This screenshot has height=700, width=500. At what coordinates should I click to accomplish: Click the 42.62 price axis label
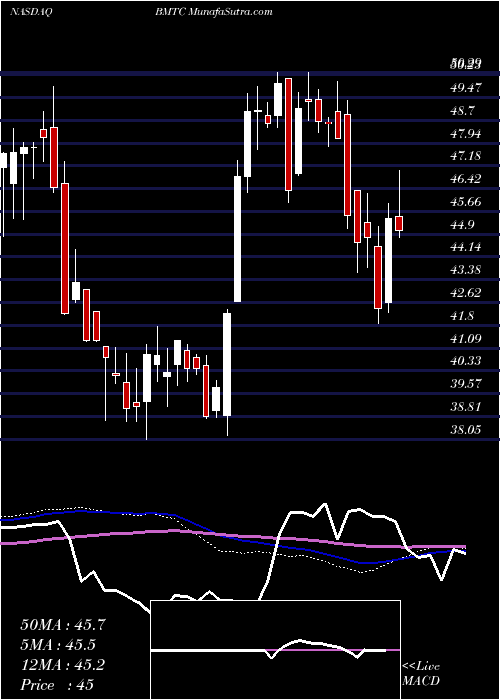point(466,292)
